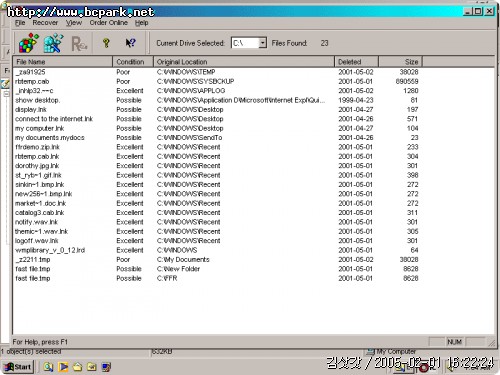The height and width of the screenshot is (375, 500).
Task: Sort by Size column header
Action: (400, 62)
